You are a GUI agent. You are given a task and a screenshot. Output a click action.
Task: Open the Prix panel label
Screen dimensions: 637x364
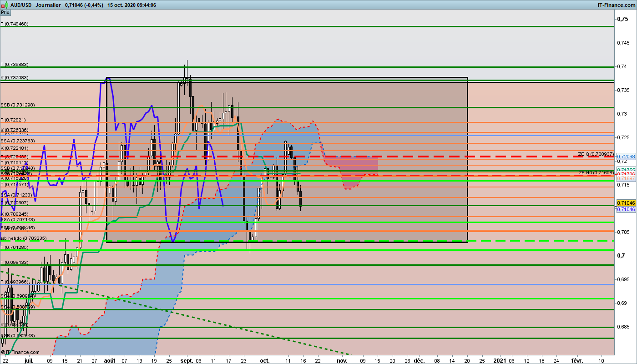5,13
